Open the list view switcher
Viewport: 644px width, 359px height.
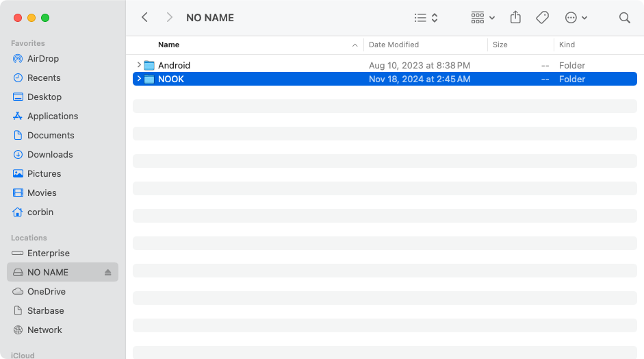(x=426, y=18)
